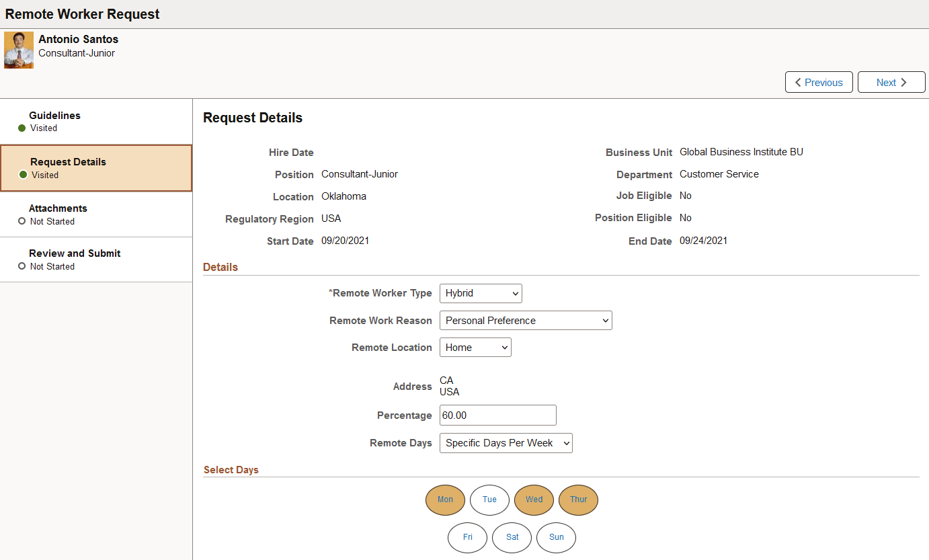Go to the Attachments step

58,208
